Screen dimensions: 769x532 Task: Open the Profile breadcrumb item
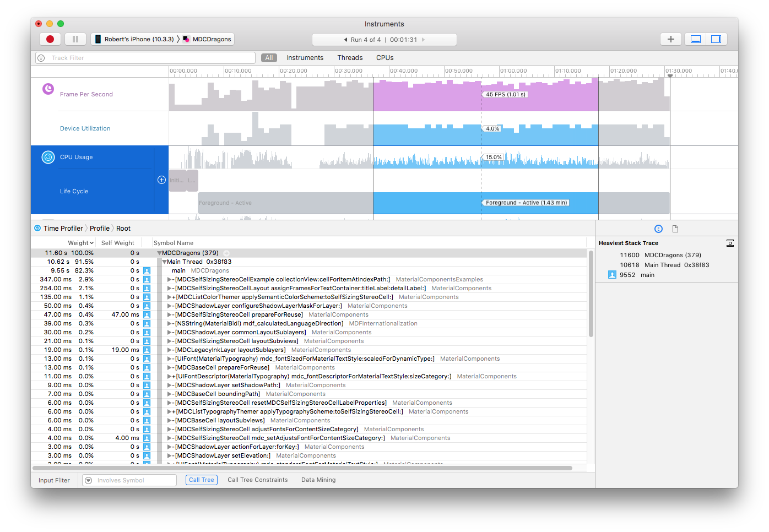pos(100,228)
